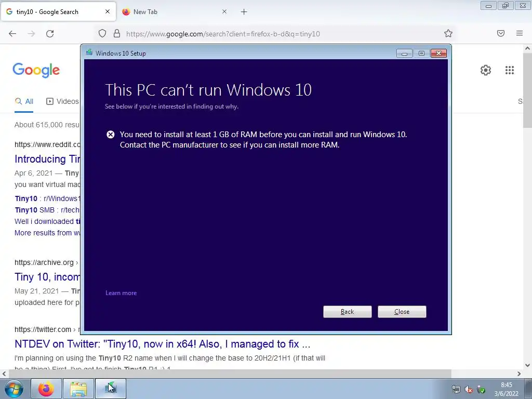
Task: Click the Google logo
Action: tap(36, 70)
